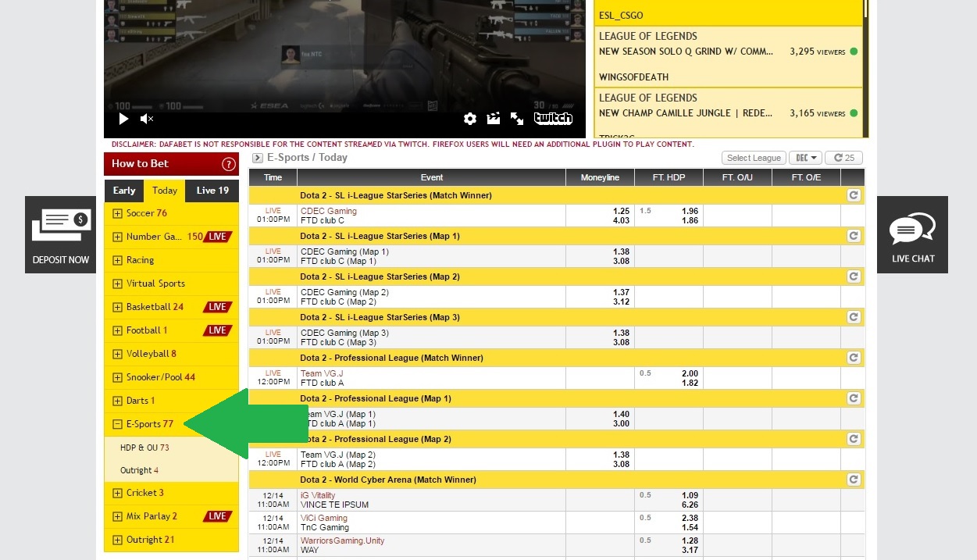Enter fullscreen mode on the video player

coord(516,118)
